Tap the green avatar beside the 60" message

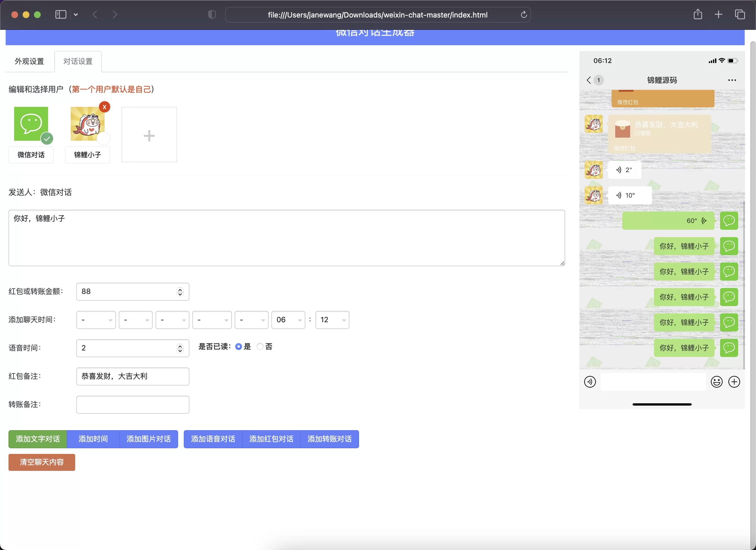729,221
